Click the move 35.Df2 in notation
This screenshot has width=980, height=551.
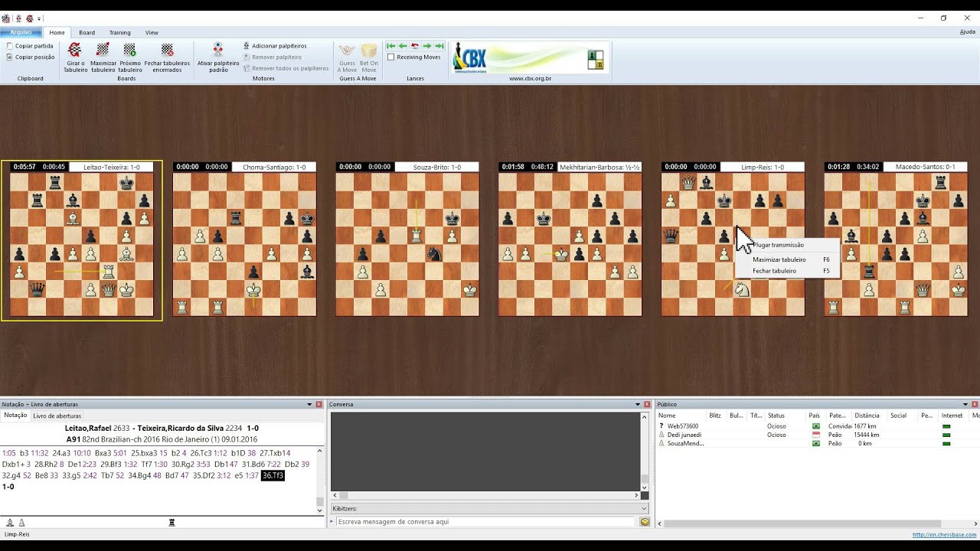click(x=203, y=475)
